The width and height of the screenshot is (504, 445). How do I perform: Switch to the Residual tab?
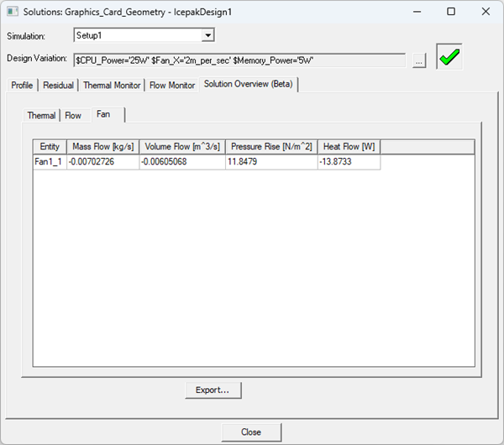coord(58,85)
